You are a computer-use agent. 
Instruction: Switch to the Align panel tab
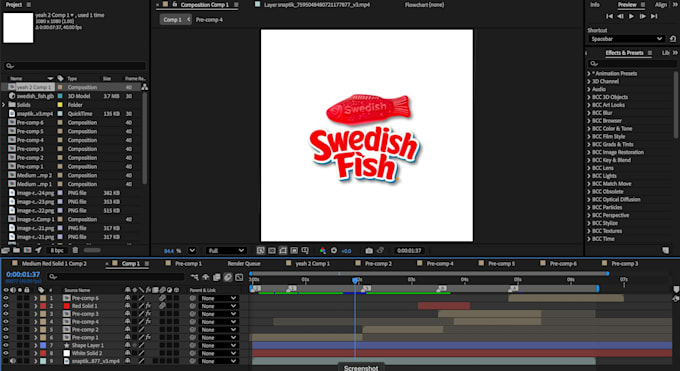point(661,5)
